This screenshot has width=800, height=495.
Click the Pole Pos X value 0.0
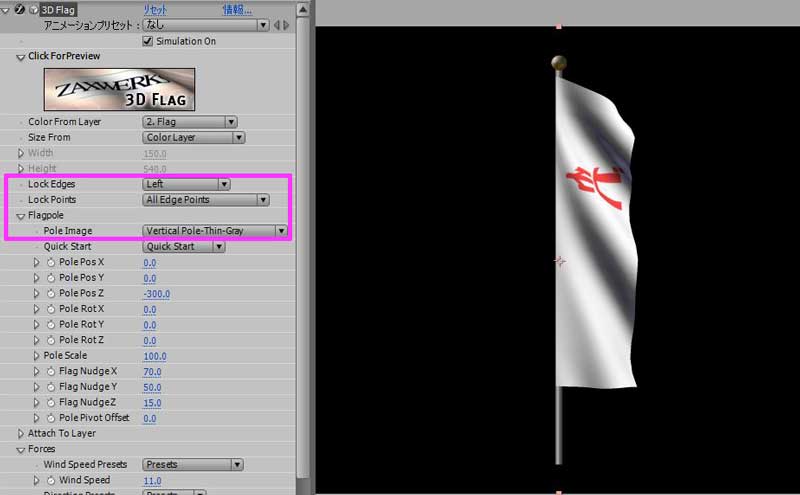pos(149,263)
